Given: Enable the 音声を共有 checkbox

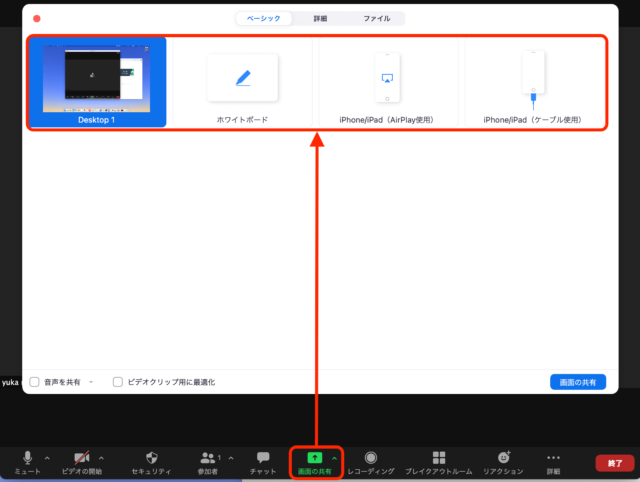Looking at the screenshot, I should pyautogui.click(x=35, y=382).
